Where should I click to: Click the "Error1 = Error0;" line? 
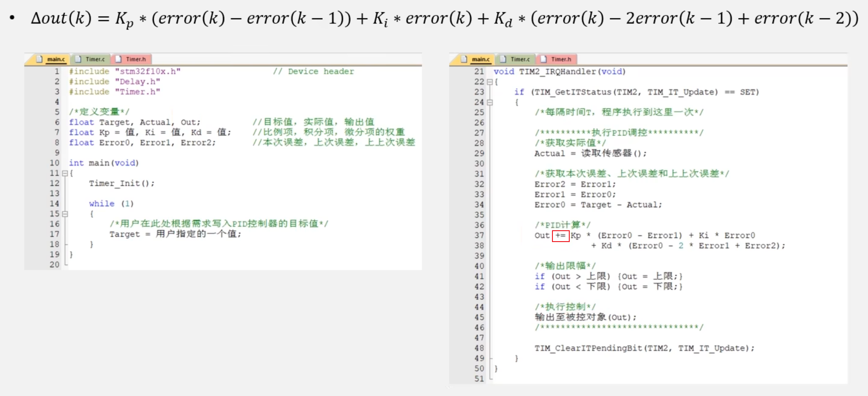click(x=575, y=194)
